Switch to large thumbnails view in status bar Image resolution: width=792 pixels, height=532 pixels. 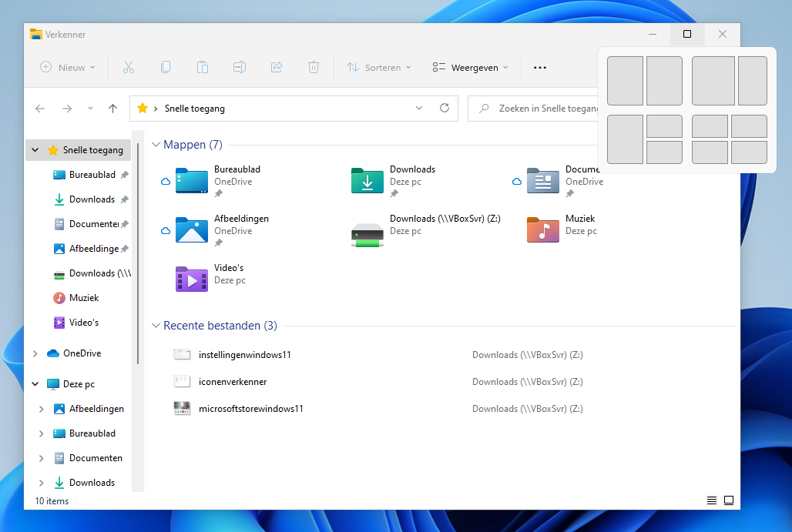coord(728,500)
